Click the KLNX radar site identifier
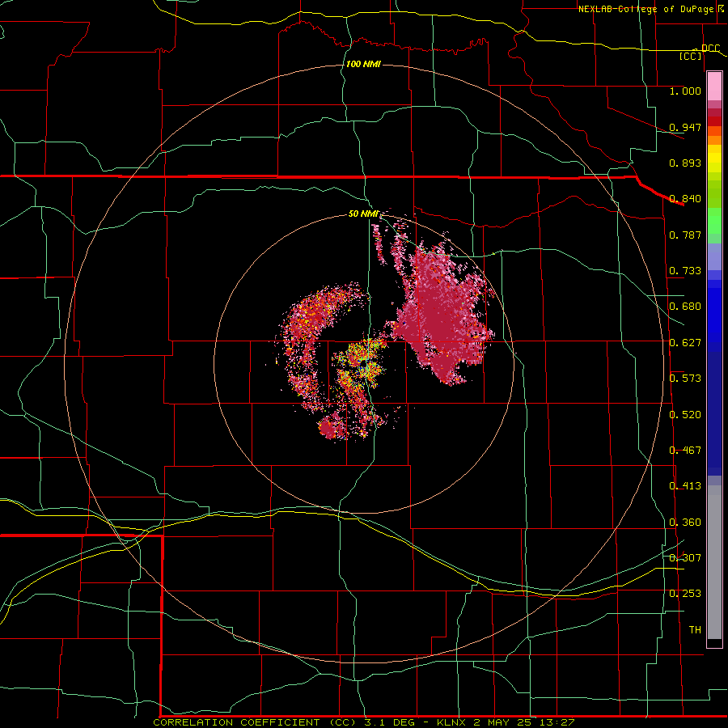The height and width of the screenshot is (728, 728). coord(452,722)
